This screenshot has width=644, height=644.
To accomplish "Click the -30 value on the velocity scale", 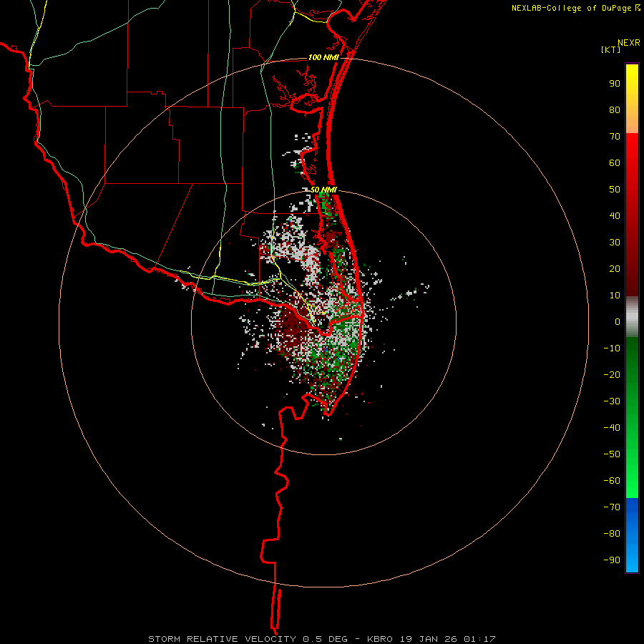I will point(612,401).
